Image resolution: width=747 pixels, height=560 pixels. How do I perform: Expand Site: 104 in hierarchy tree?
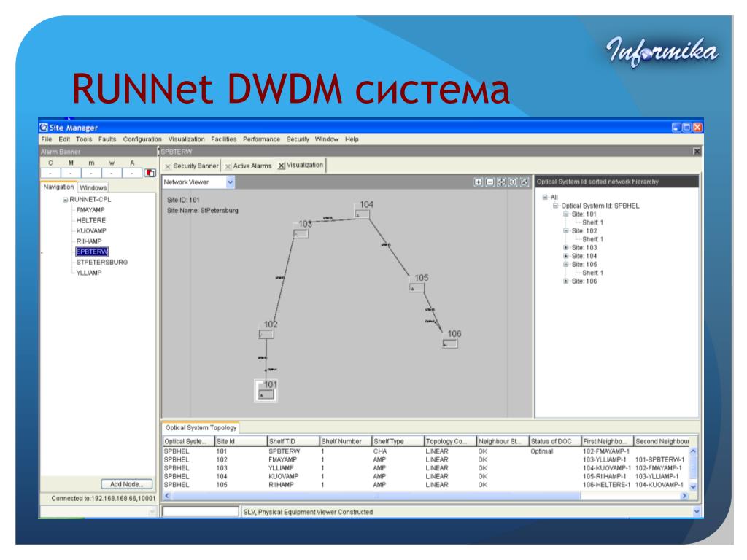[x=566, y=256]
